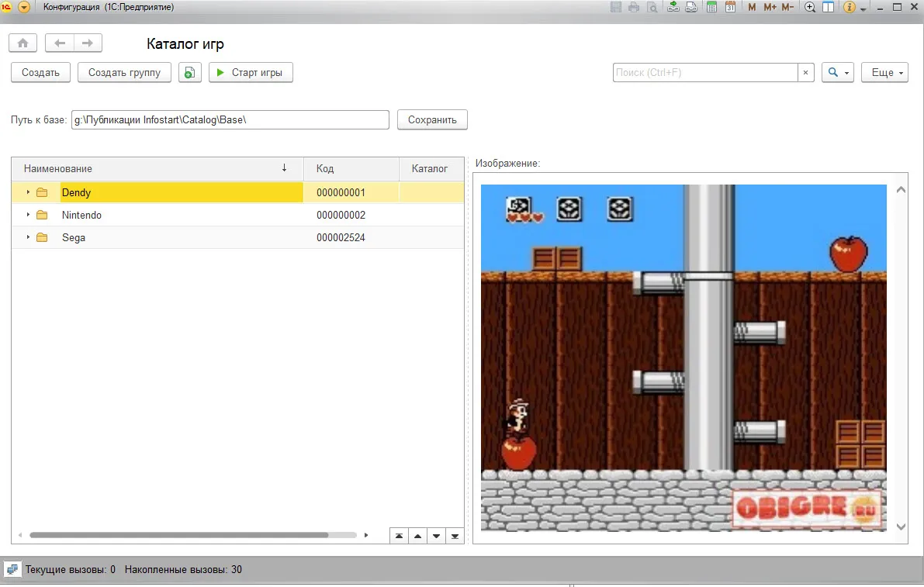This screenshot has width=924, height=587.
Task: Clear the search field with the x button
Action: point(805,72)
